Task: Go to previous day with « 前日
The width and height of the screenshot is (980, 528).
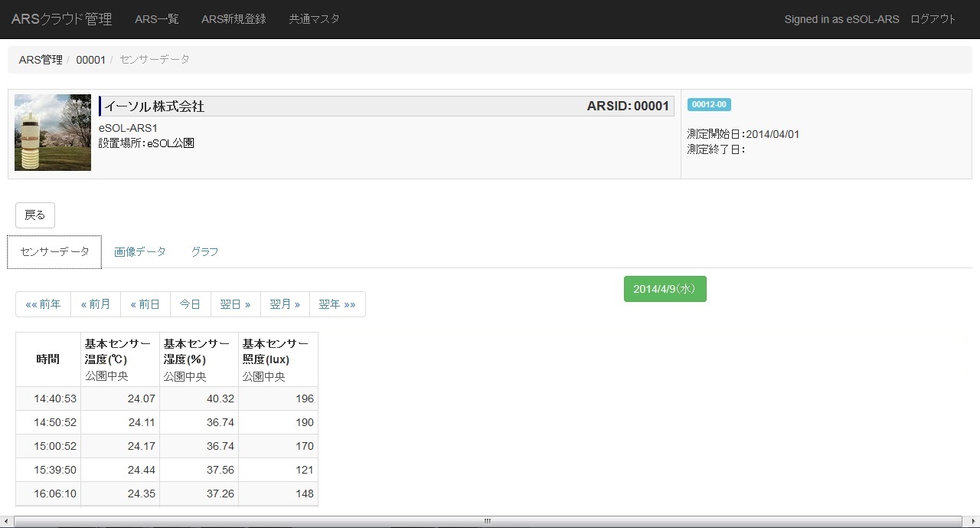Action: tap(145, 304)
